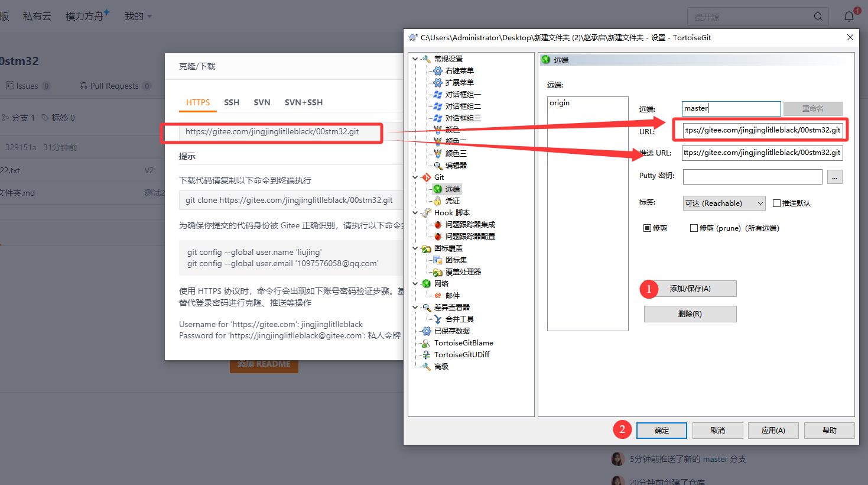Click the 帮助 button

[x=830, y=431]
